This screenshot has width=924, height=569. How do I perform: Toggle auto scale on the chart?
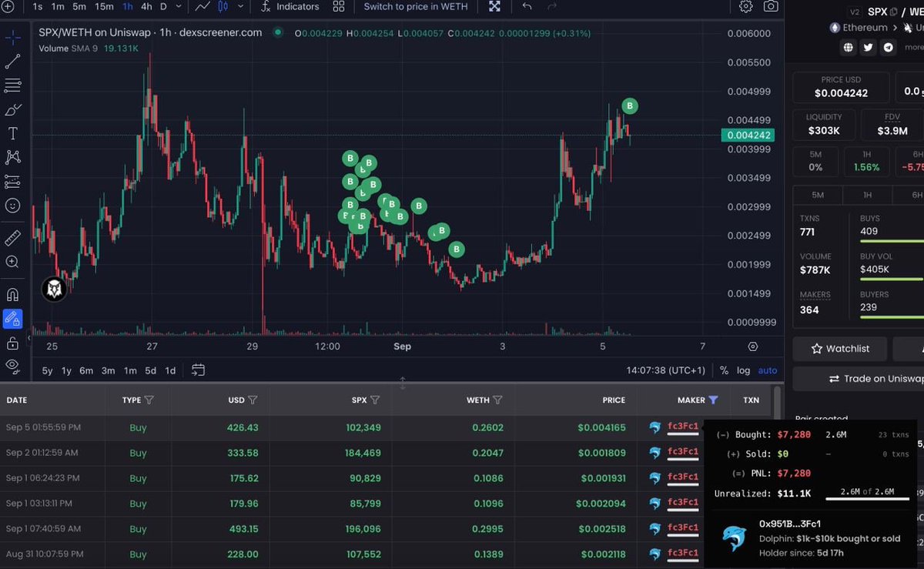(x=768, y=370)
